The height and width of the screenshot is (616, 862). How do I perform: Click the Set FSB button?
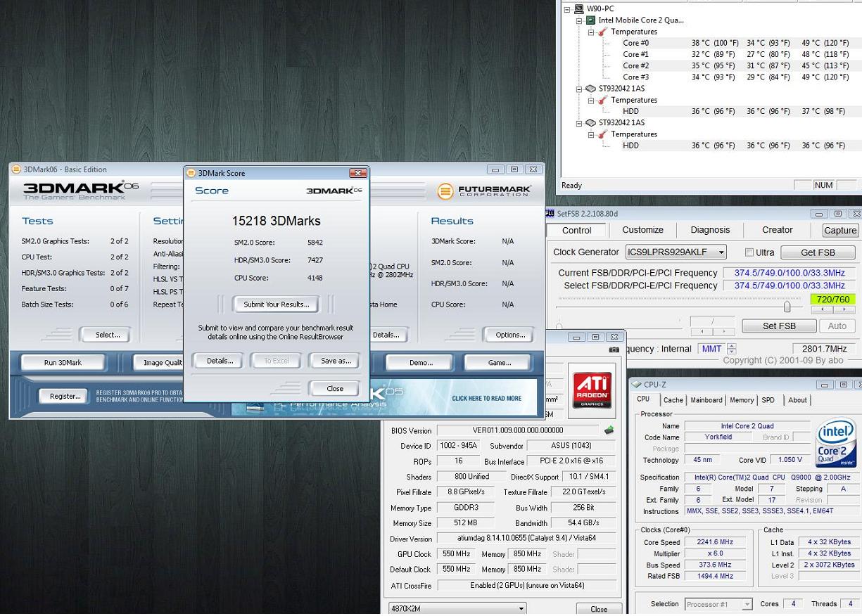pos(779,326)
